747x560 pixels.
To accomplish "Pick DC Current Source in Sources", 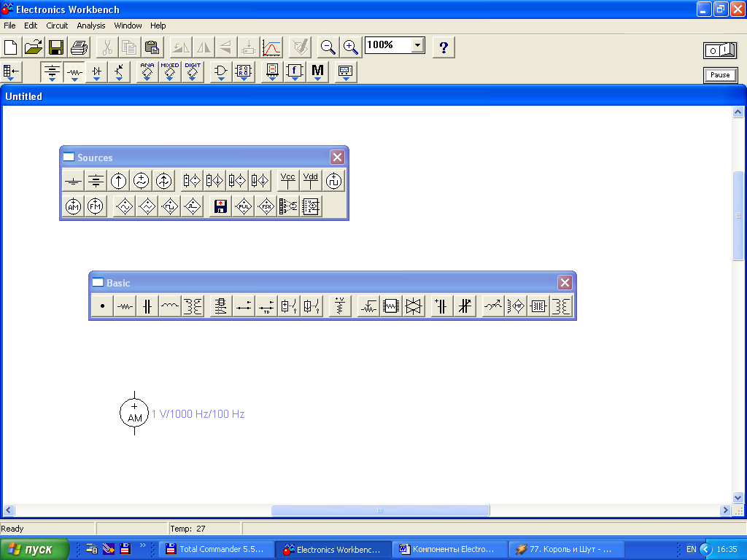I will (119, 181).
